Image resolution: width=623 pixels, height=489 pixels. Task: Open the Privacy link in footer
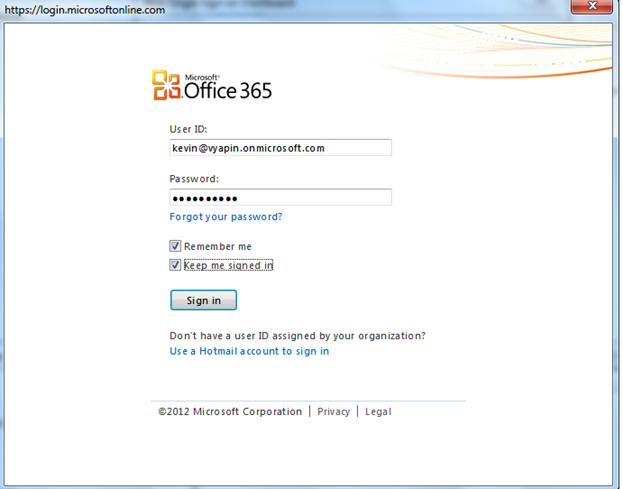[x=333, y=412]
